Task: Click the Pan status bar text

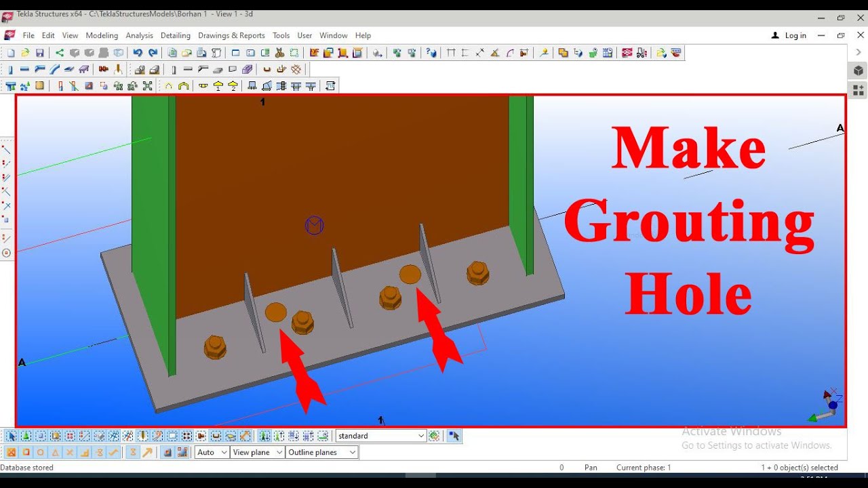Action: (591, 468)
